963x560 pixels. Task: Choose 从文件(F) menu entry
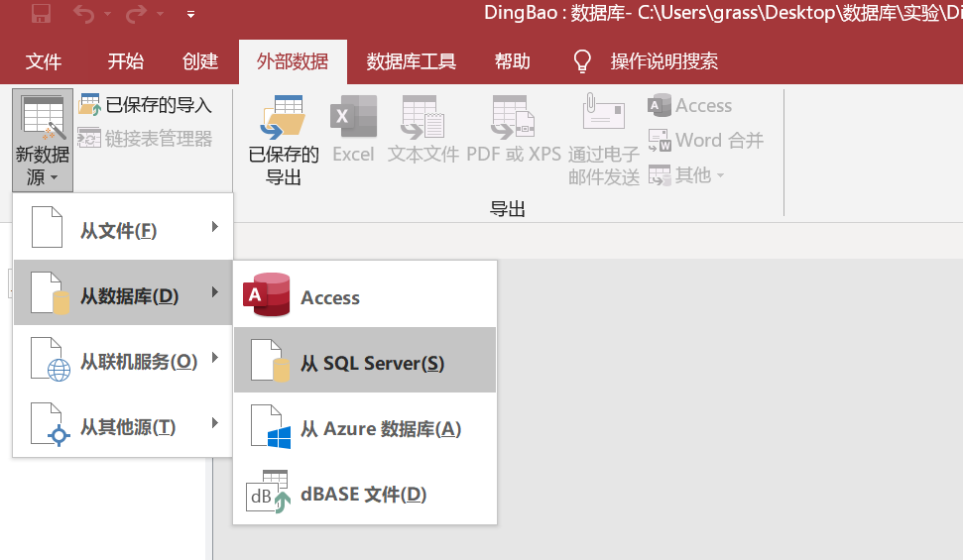click(123, 227)
